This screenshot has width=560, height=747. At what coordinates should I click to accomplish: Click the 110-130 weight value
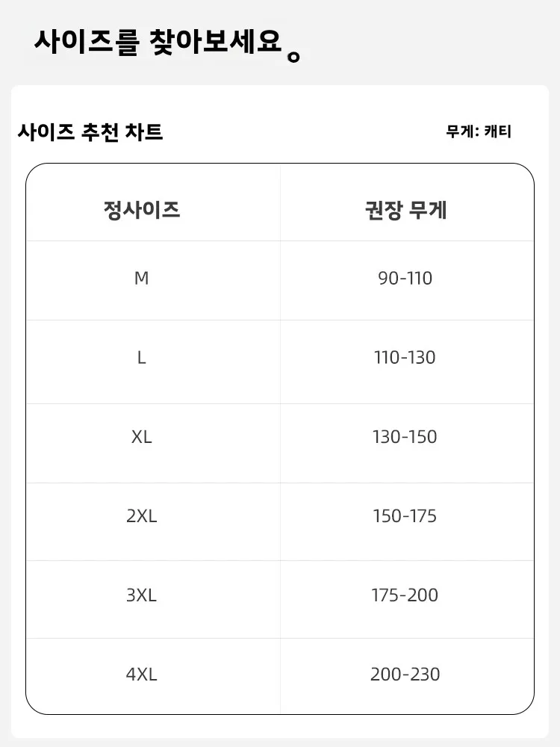[405, 358]
